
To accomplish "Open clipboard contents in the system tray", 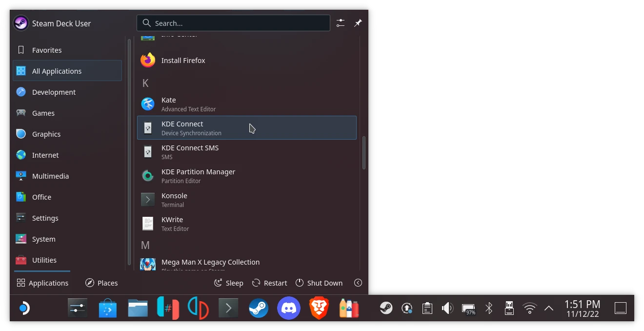I will coord(427,308).
